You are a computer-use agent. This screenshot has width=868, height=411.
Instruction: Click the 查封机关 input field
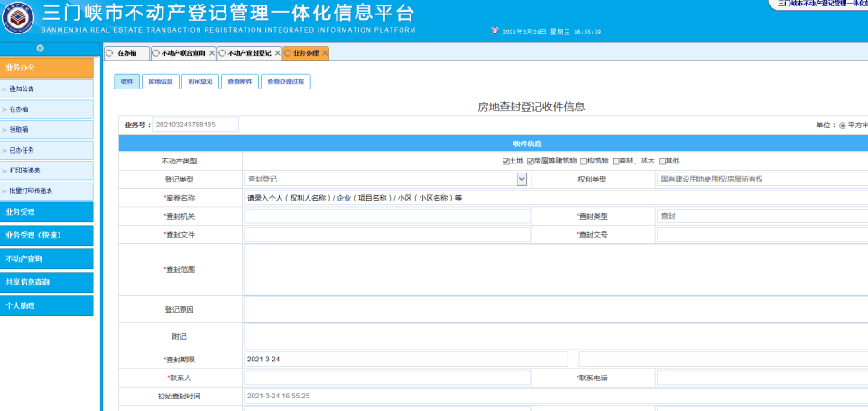(387, 216)
